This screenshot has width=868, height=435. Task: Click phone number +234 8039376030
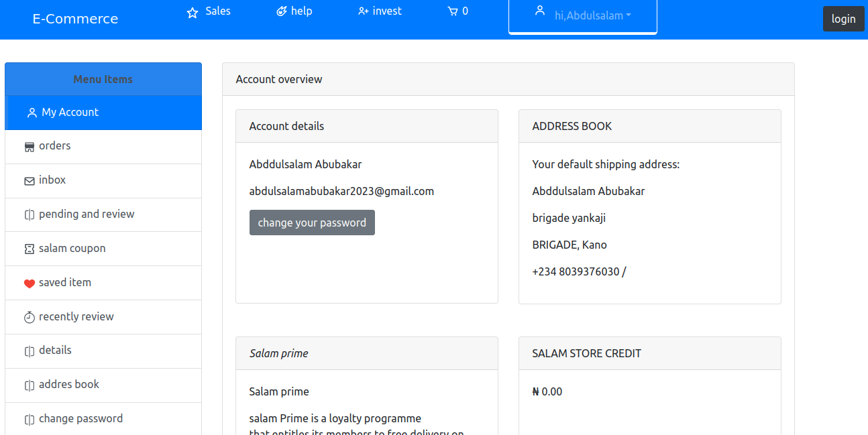[576, 271]
